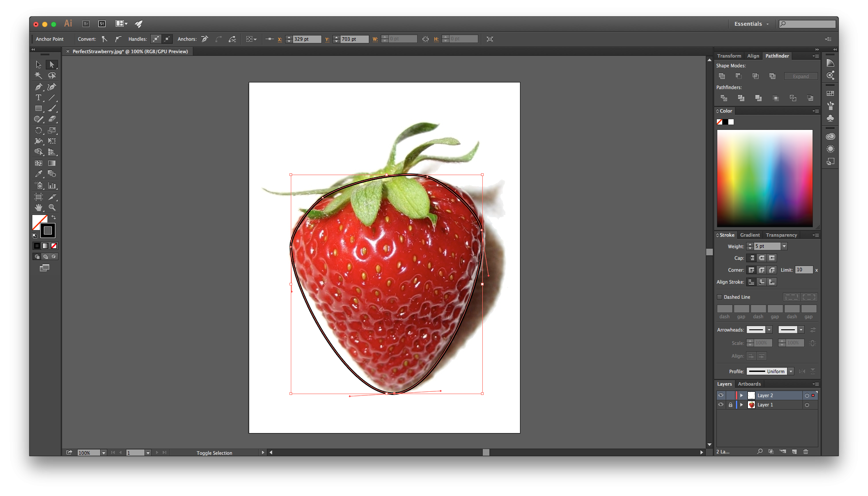Select the Pen tool
868x496 pixels.
point(39,87)
